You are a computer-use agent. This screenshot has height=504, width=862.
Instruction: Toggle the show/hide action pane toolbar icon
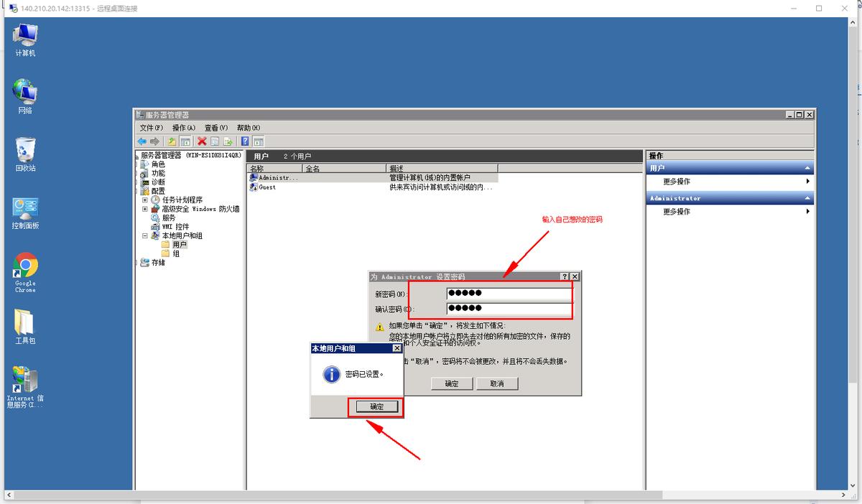coord(258,141)
